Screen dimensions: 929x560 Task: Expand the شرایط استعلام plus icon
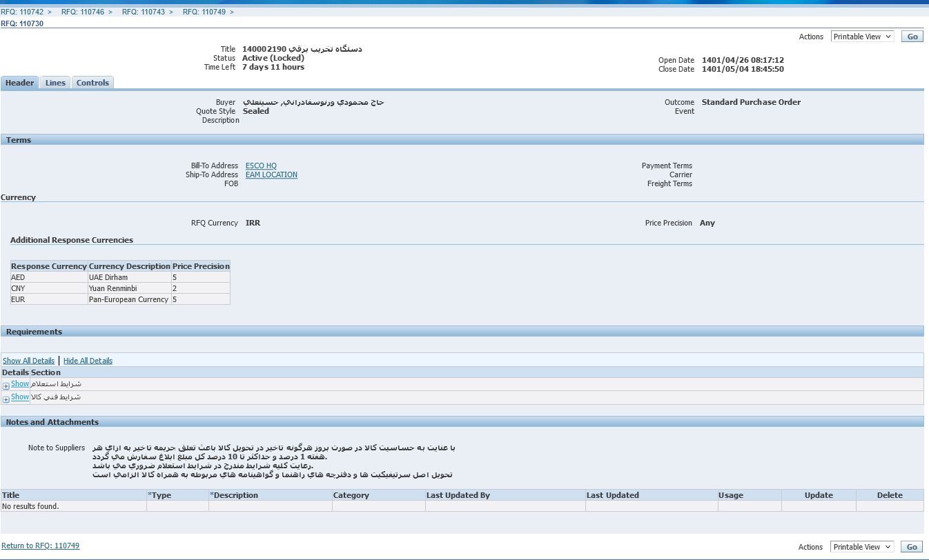click(x=6, y=386)
